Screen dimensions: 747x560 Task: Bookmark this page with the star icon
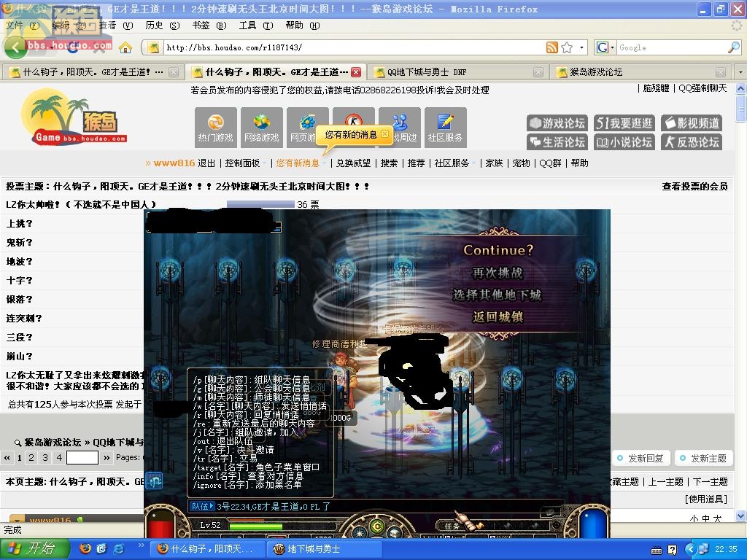(x=566, y=47)
